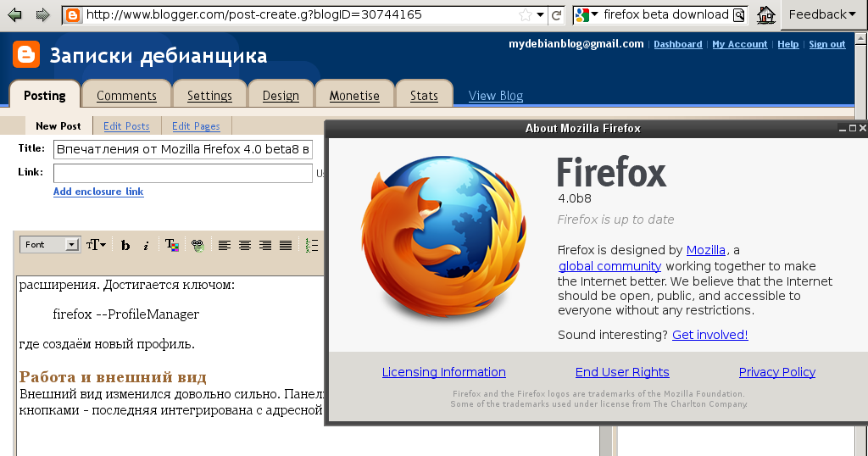The image size is (868, 456).
Task: Justify text fully
Action: 286,245
